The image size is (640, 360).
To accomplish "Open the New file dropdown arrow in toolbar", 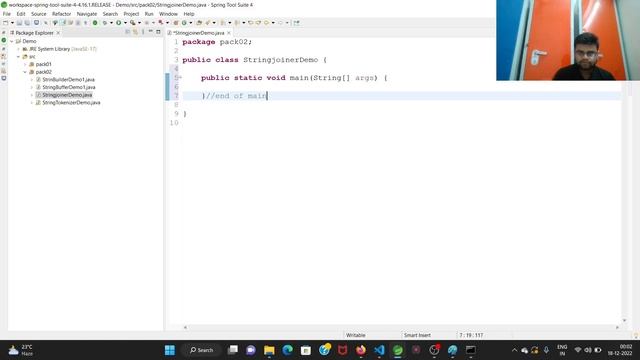I will click(12, 23).
